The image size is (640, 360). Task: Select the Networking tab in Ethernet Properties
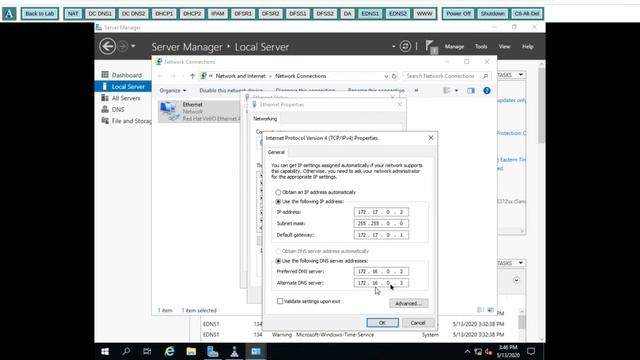click(265, 118)
